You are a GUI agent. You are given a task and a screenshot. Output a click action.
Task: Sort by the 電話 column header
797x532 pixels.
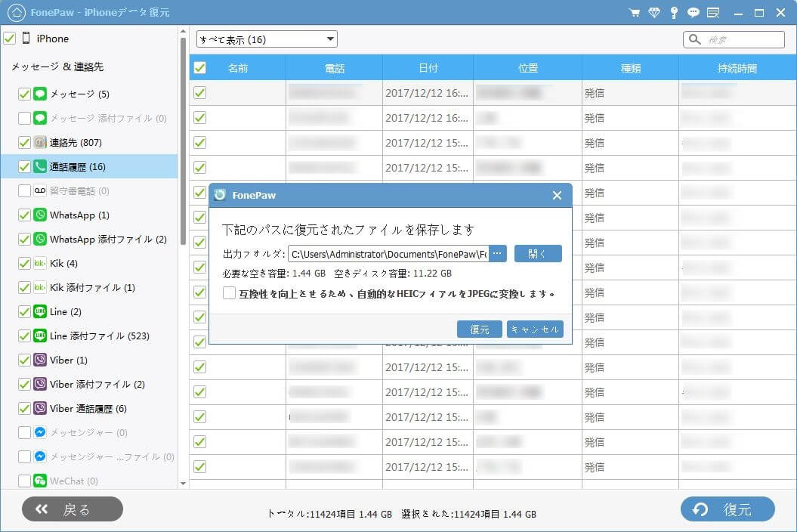[x=335, y=68]
